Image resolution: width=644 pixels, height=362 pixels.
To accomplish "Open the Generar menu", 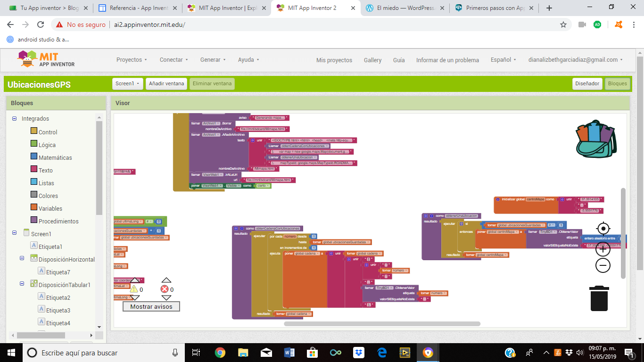I will [x=213, y=60].
